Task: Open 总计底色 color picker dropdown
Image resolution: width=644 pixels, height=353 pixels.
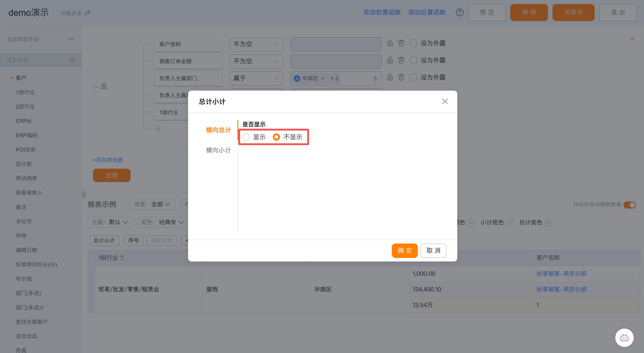Action: click(x=548, y=223)
